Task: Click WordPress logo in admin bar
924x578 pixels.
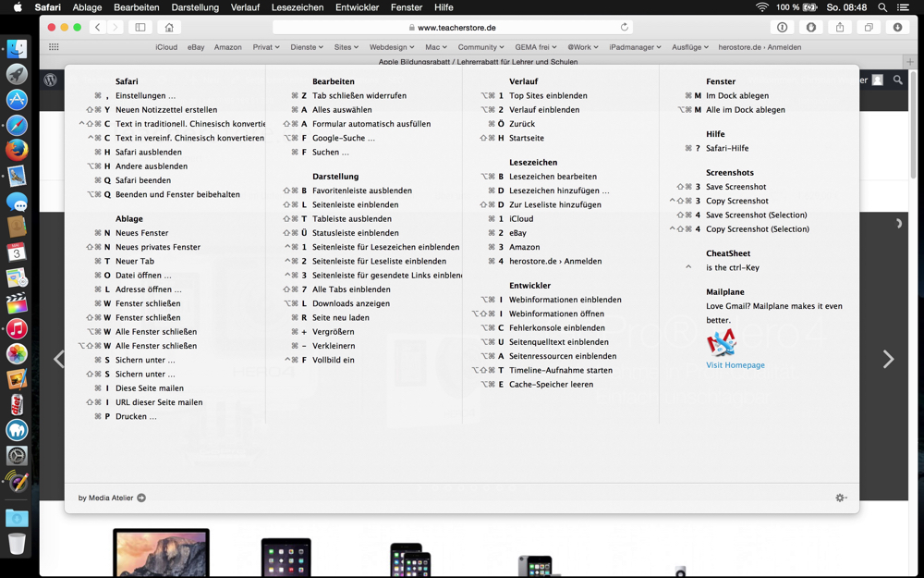Action: 51,80
